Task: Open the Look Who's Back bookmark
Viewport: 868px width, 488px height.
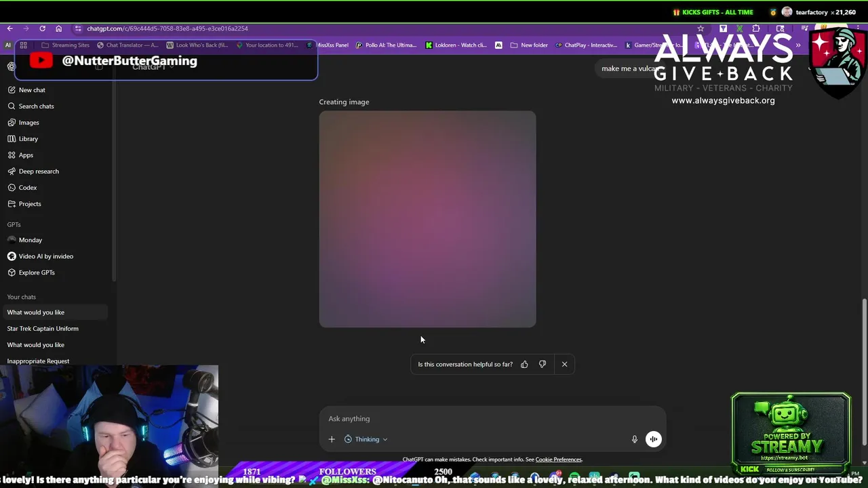Action: coord(197,45)
